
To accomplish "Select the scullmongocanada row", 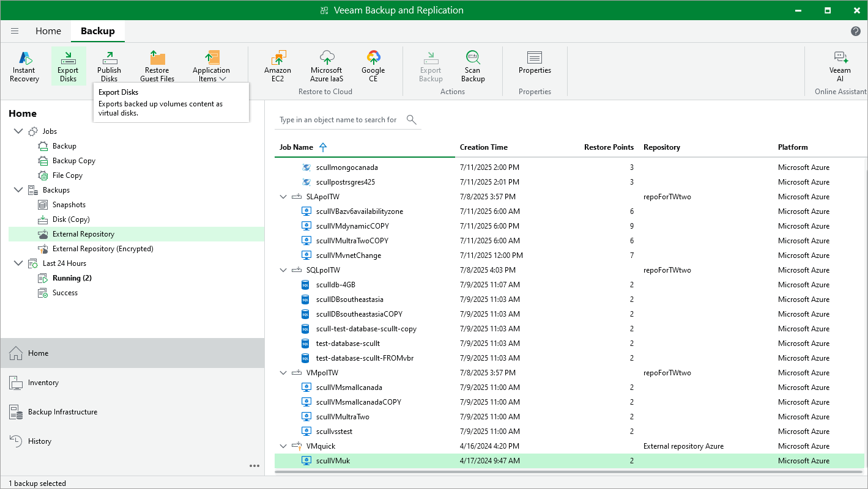I will coord(569,167).
